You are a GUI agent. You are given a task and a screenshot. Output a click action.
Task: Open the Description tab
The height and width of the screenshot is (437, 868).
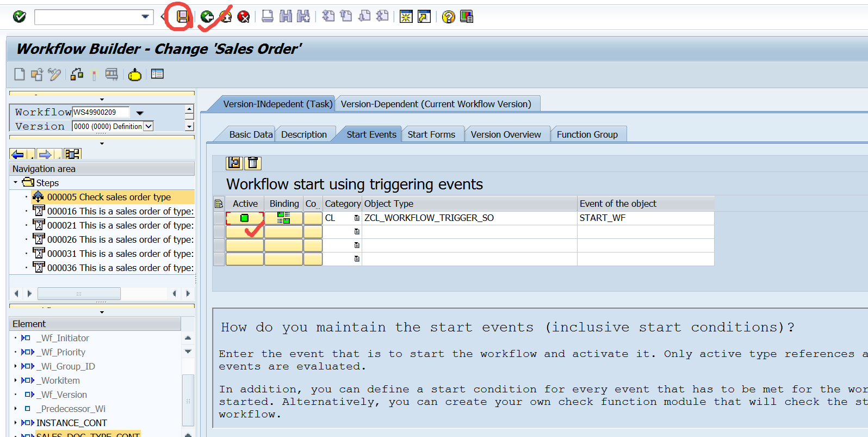pyautogui.click(x=304, y=134)
